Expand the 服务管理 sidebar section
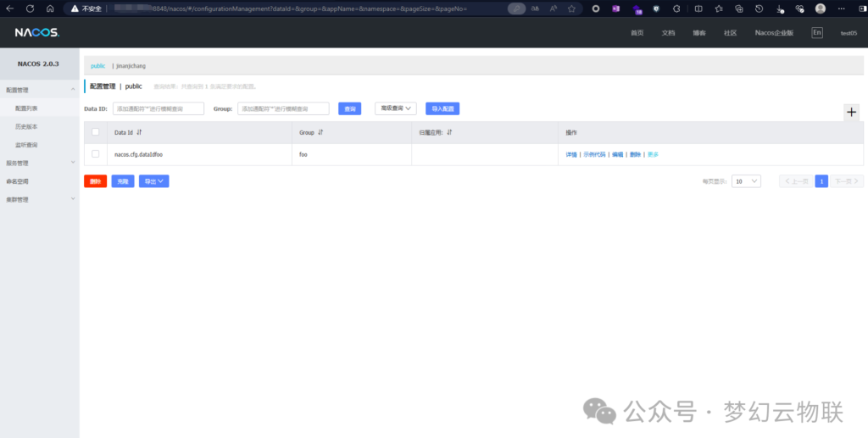Screen dimensions: 868x438 tap(73, 163)
